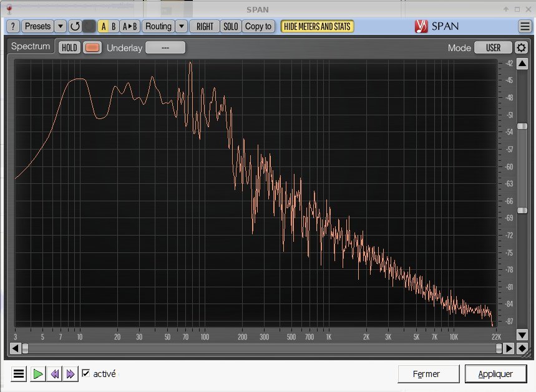Click the left handle of frequency scrollbar
This screenshot has height=392, width=536.
pyautogui.click(x=25, y=348)
